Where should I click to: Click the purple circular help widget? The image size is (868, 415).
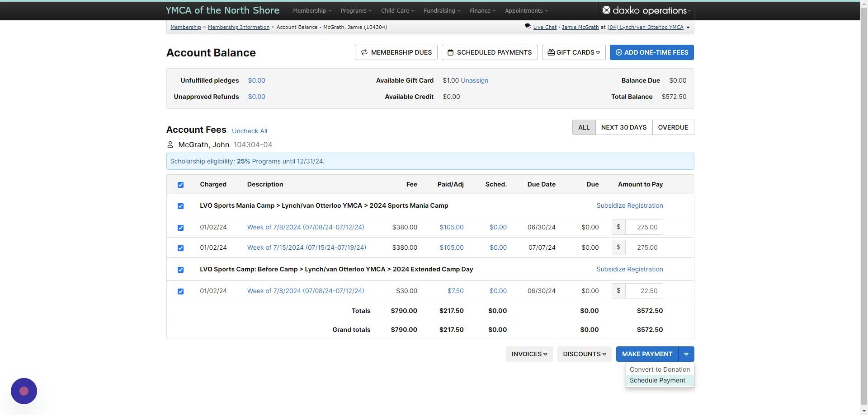24,391
